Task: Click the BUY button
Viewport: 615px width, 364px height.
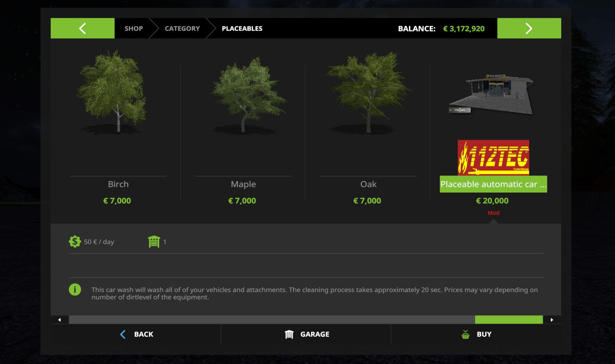Action: [x=476, y=334]
